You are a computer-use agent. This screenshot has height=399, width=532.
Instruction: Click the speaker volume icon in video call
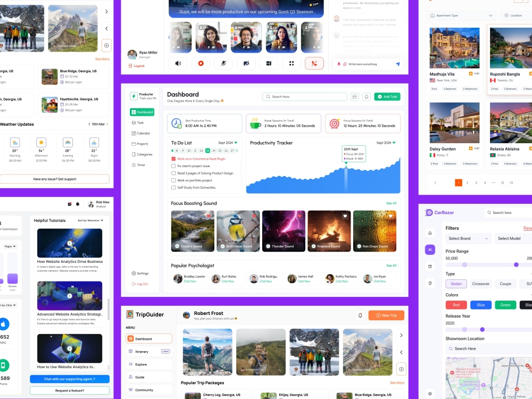[x=178, y=63]
